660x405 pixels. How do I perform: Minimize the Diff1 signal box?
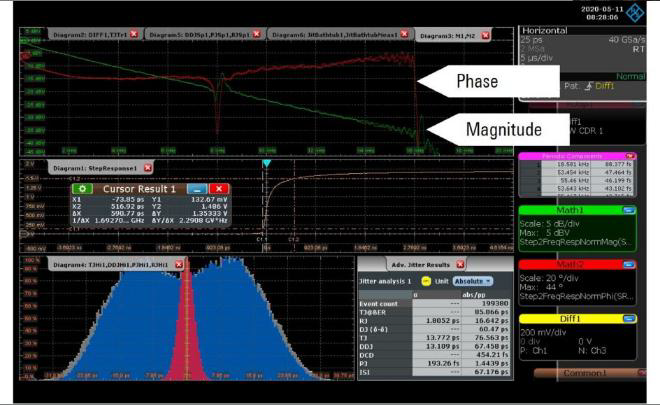pos(628,319)
